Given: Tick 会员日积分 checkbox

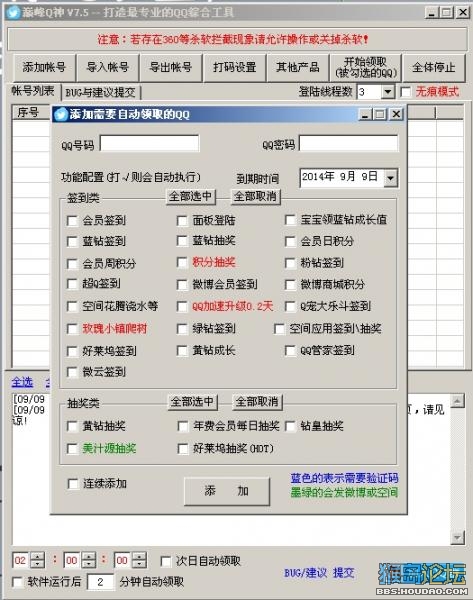Looking at the screenshot, I should coord(290,241).
